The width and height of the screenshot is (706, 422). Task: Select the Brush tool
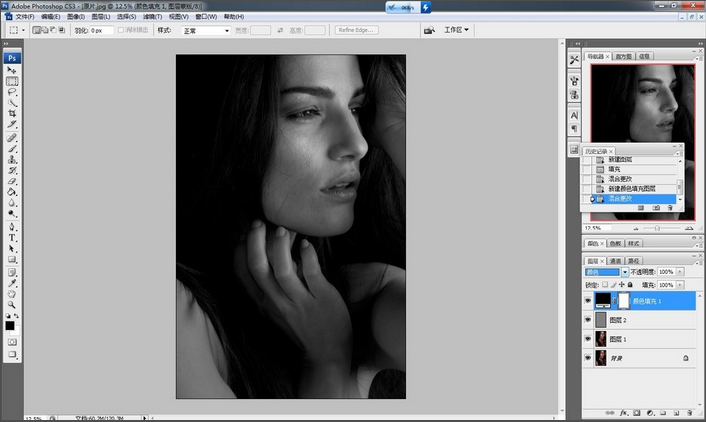tap(12, 149)
